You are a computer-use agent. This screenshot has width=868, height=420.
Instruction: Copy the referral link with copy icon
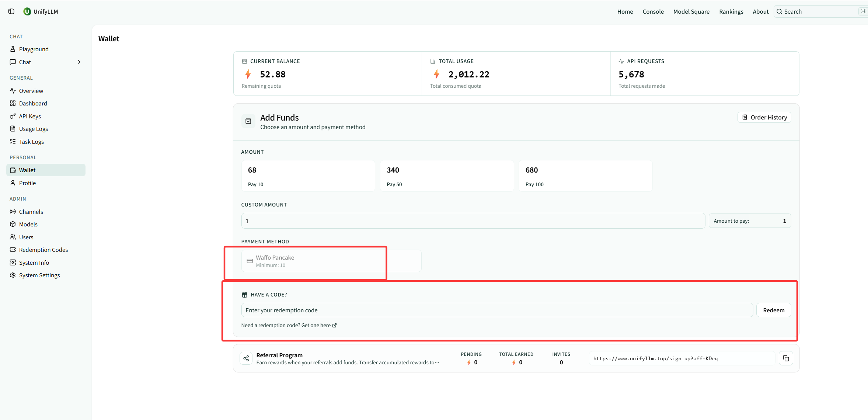click(x=786, y=358)
